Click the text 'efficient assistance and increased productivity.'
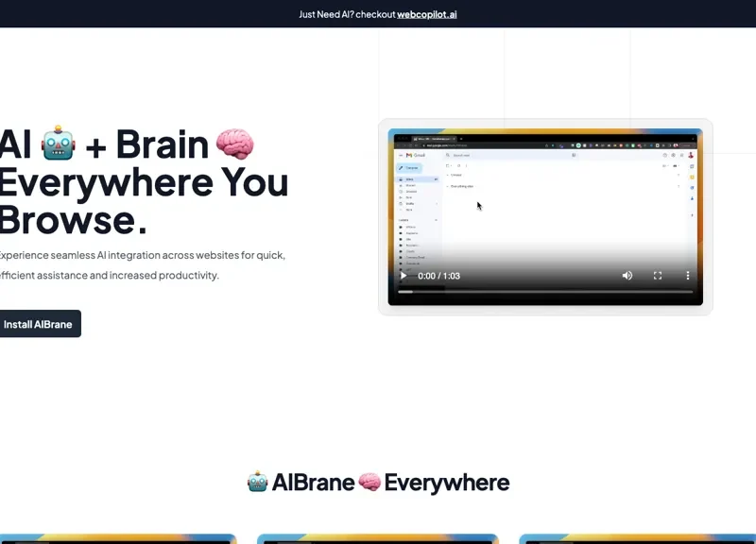This screenshot has width=756, height=544. tap(110, 275)
